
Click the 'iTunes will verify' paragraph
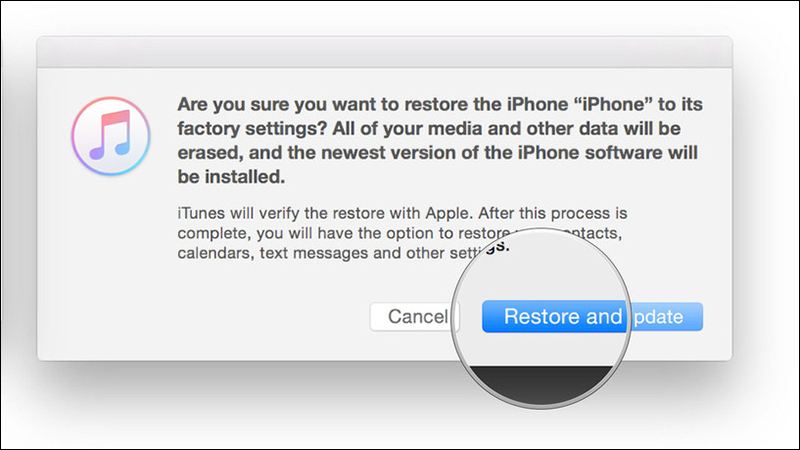click(402, 233)
